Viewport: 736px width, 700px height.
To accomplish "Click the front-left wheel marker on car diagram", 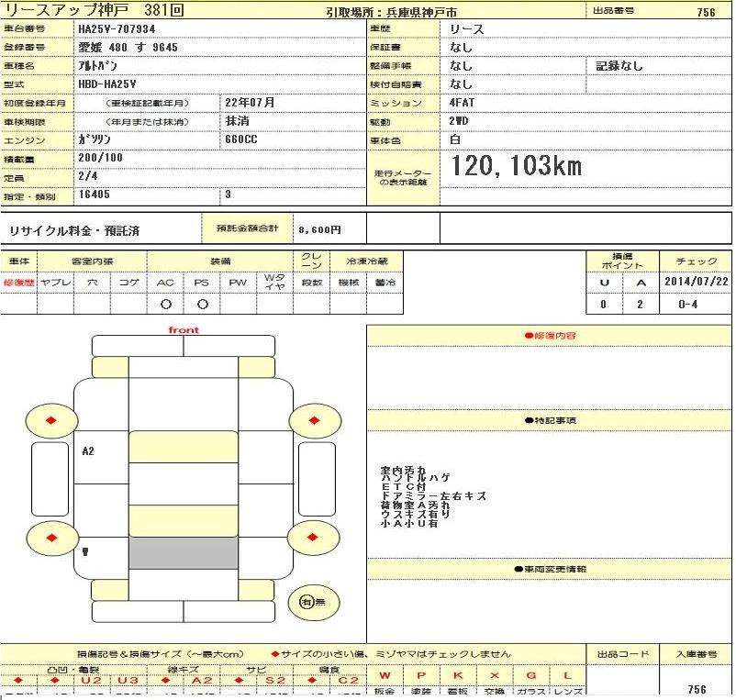I will [x=50, y=420].
